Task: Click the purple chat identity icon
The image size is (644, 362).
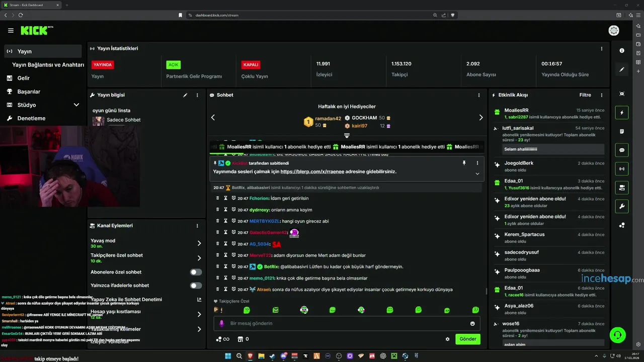Action: pos(221,323)
